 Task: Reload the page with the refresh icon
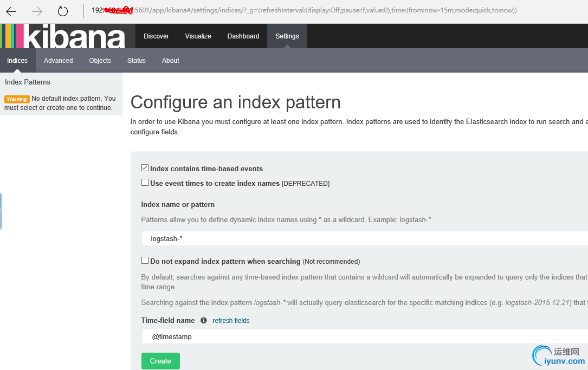63,11
